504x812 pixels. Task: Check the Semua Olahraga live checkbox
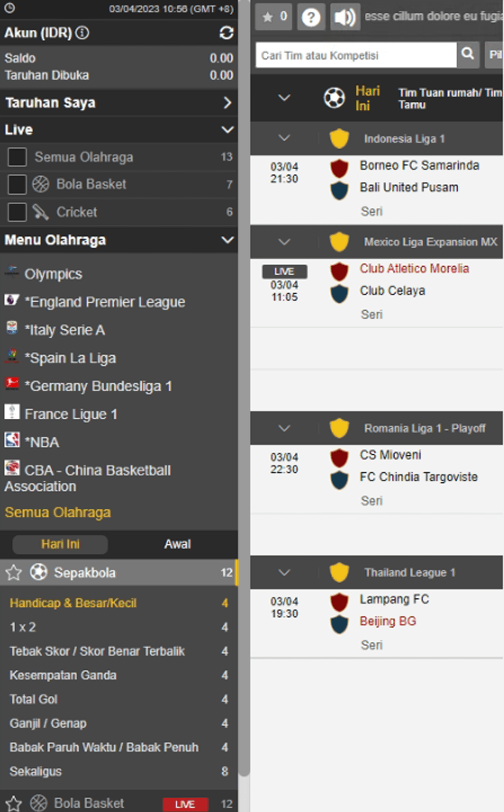[17, 157]
